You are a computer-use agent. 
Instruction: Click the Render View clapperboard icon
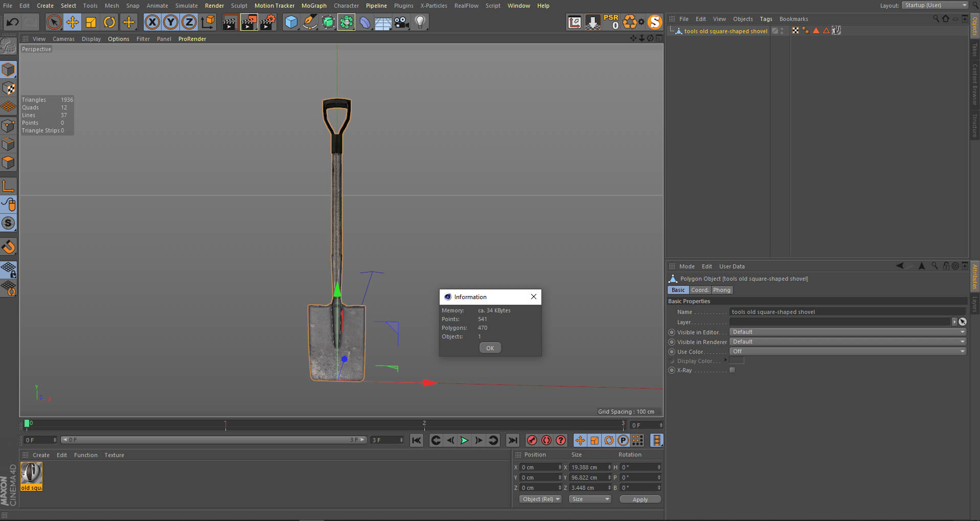click(x=230, y=22)
